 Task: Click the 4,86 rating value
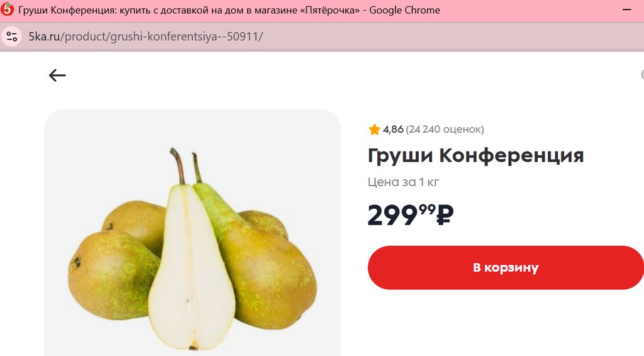(393, 130)
